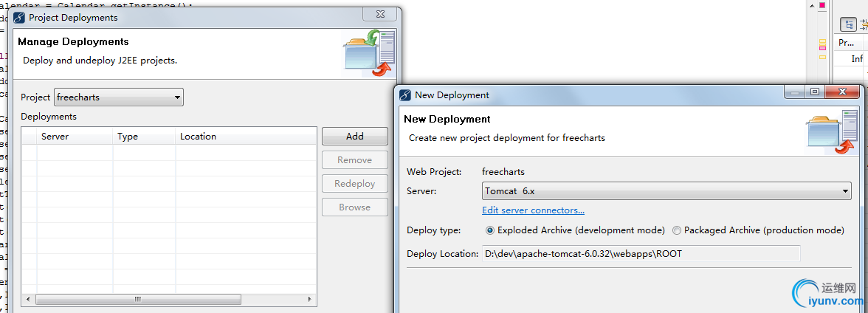
Task: Sort deployments by Server column header
Action: (75, 137)
